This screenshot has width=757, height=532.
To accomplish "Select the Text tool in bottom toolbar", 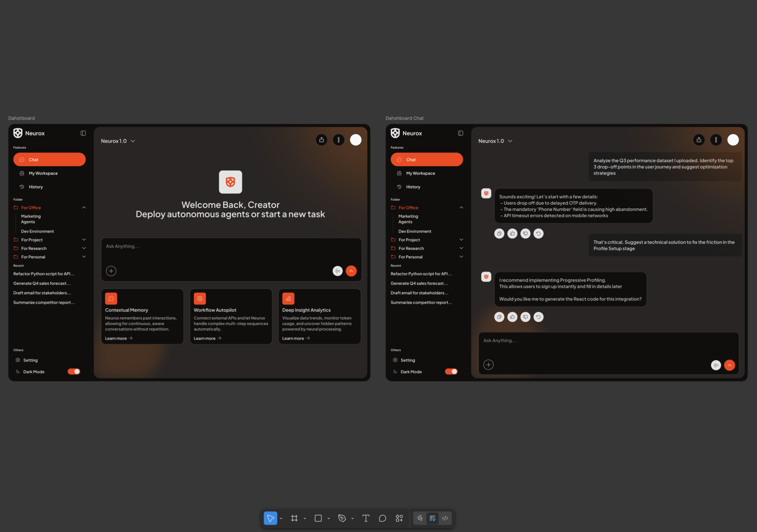I will [x=366, y=518].
